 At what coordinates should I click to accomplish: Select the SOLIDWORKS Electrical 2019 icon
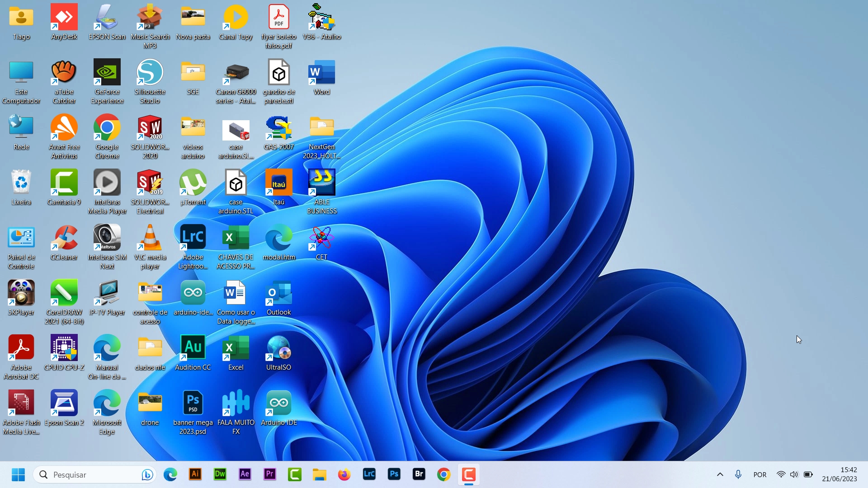click(x=150, y=192)
